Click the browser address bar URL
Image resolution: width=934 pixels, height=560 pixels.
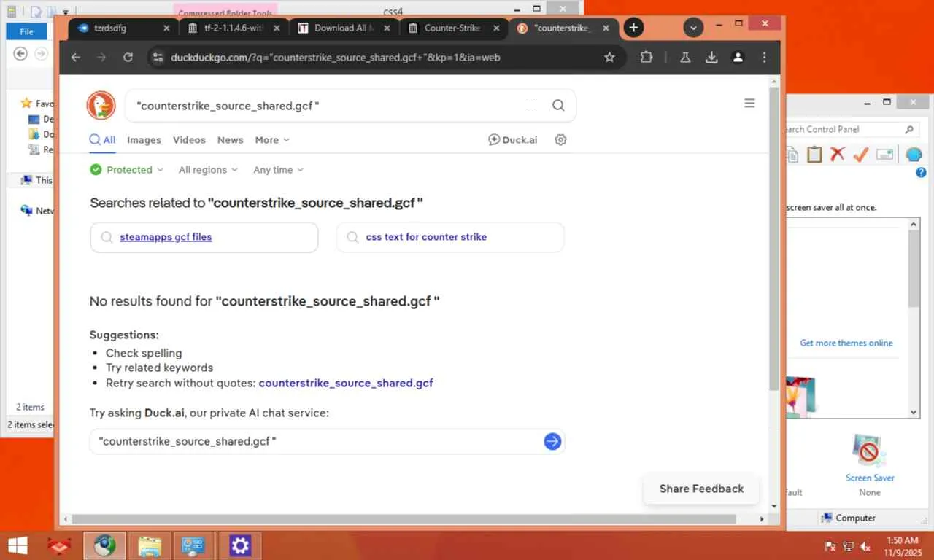336,57
